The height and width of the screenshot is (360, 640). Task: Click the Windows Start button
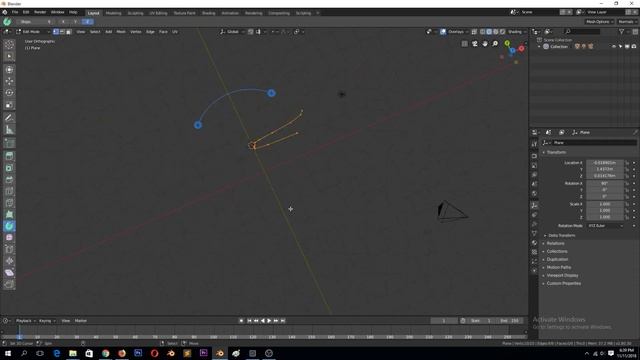tap(7, 353)
